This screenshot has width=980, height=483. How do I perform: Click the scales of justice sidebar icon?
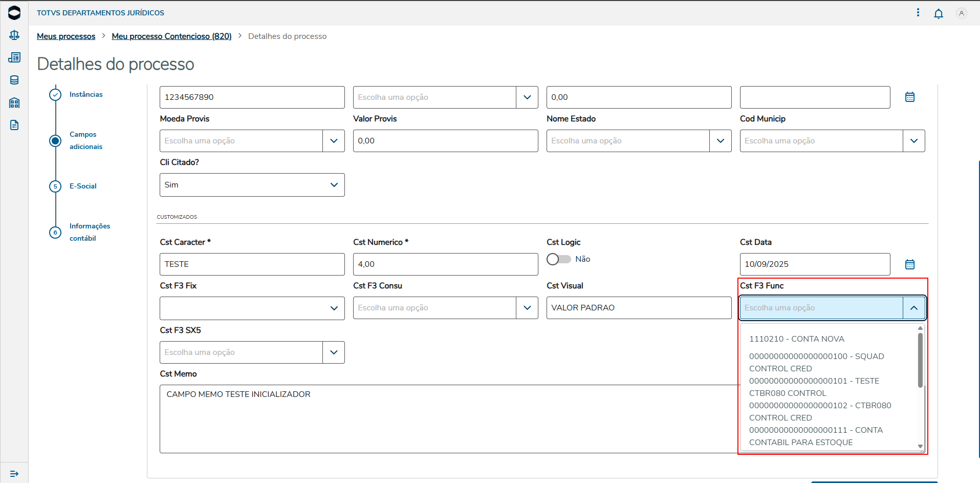(14, 35)
